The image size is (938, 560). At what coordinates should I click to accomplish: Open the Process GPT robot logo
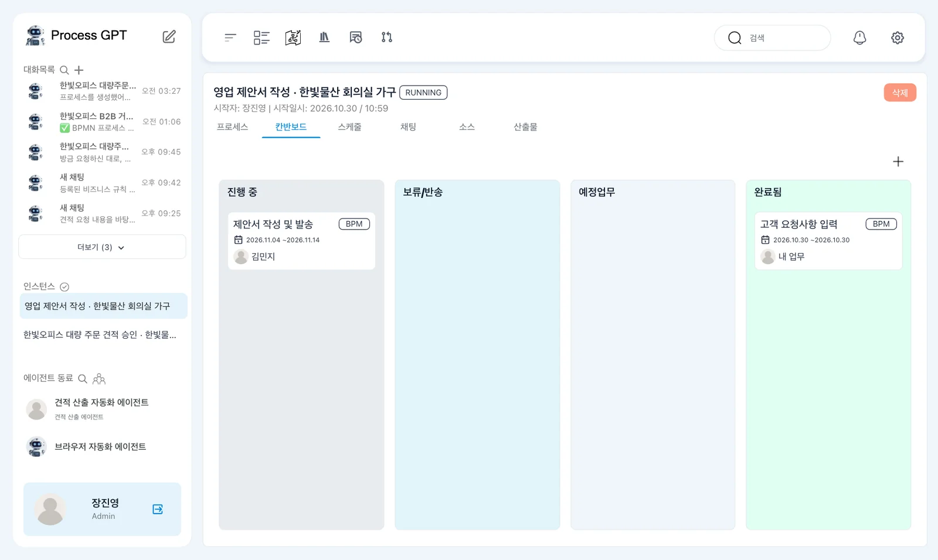coord(35,35)
